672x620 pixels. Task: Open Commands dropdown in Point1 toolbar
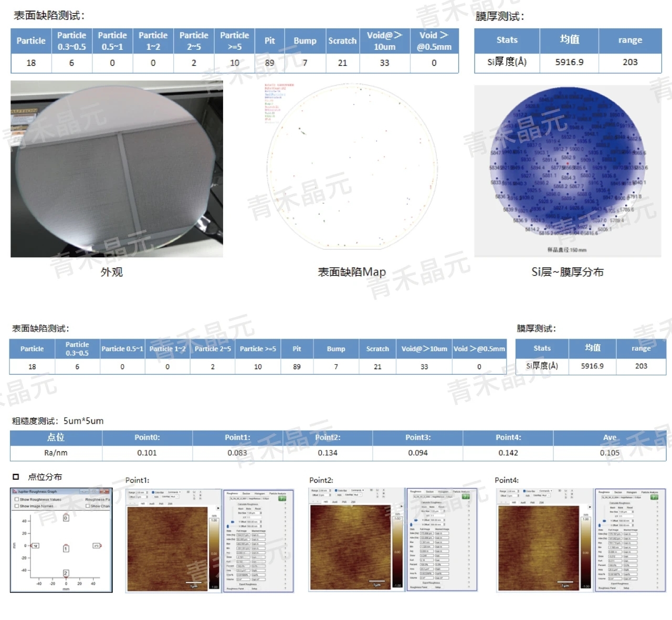coord(174,492)
